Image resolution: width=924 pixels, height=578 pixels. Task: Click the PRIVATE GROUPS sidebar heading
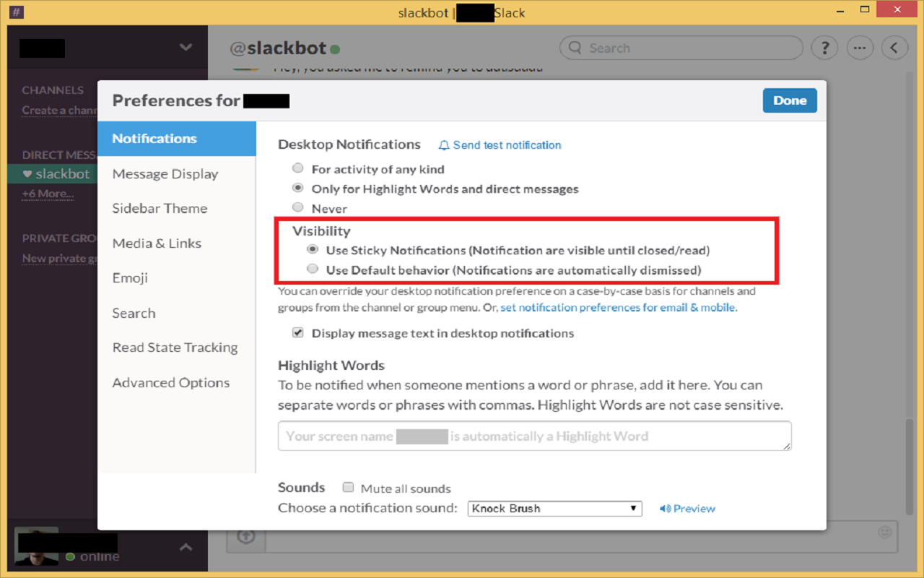[x=59, y=238]
